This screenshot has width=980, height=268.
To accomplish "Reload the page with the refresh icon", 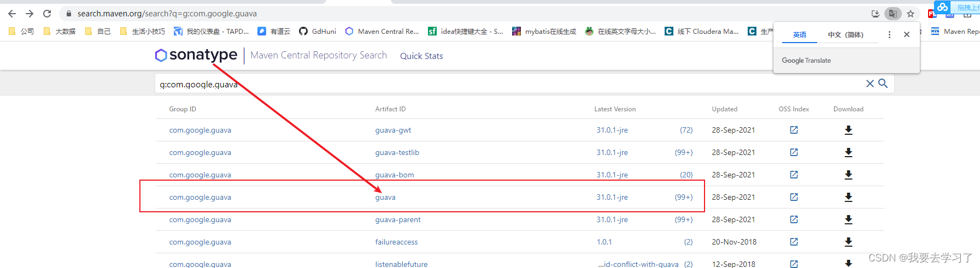I will [x=47, y=14].
